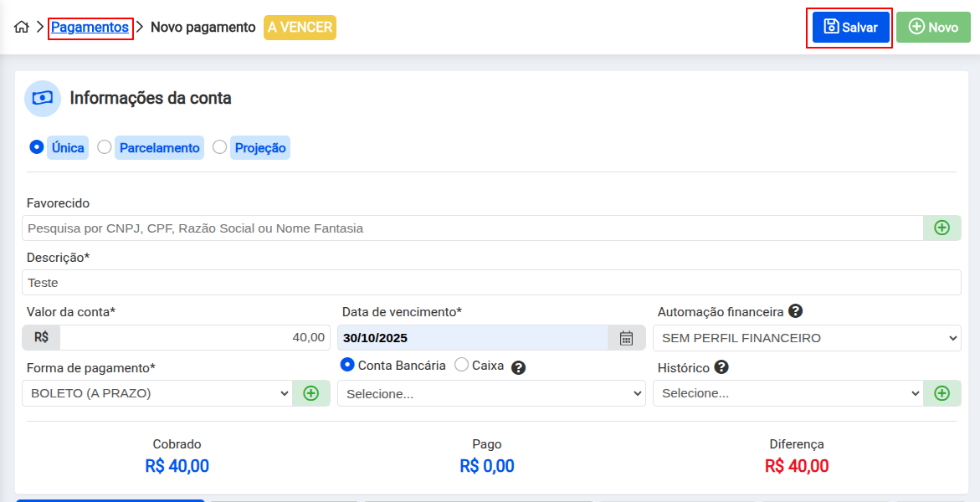Select the Projeção radio option

(x=220, y=147)
